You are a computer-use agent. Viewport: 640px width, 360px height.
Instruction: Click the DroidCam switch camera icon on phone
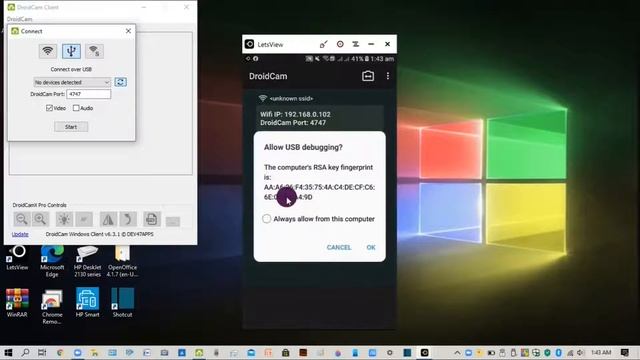coord(368,76)
